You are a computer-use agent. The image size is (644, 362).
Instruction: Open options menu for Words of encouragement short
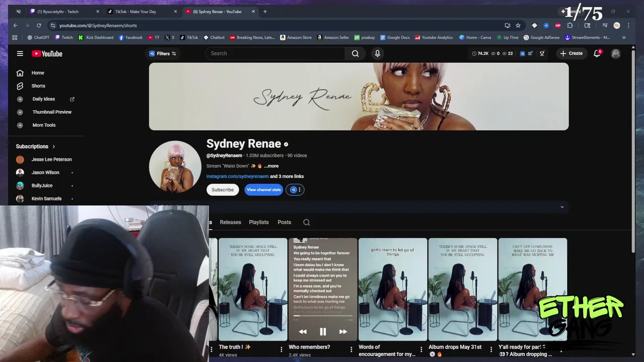tap(421, 349)
